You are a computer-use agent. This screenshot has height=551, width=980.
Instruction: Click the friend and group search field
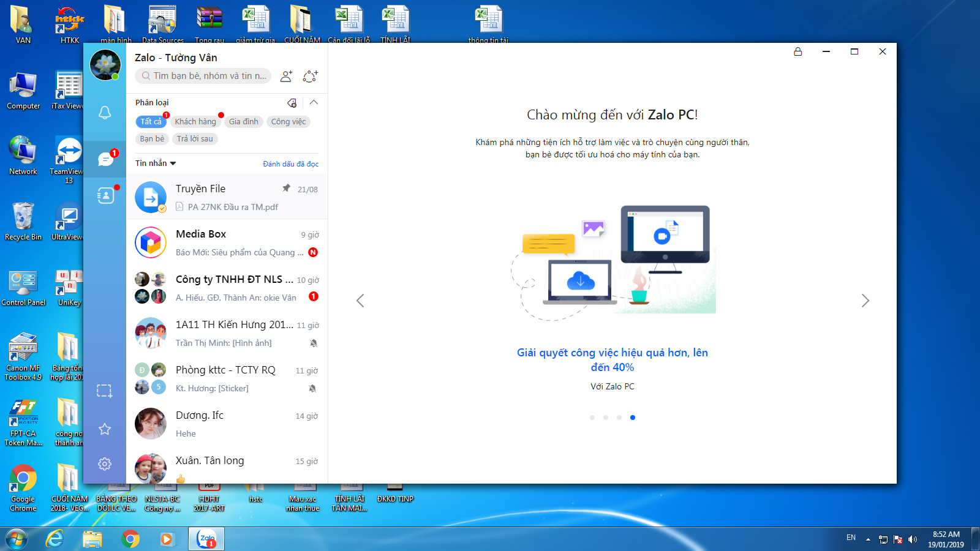[204, 76]
